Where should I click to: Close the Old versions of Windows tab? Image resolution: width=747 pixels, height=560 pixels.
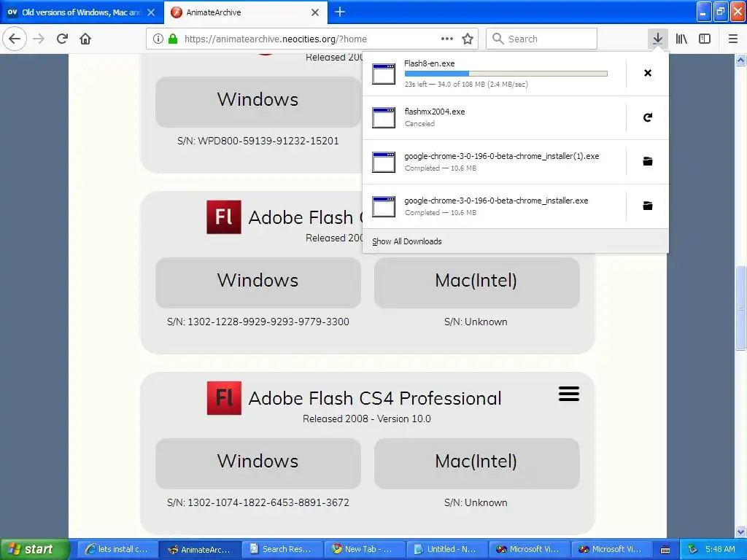point(151,12)
